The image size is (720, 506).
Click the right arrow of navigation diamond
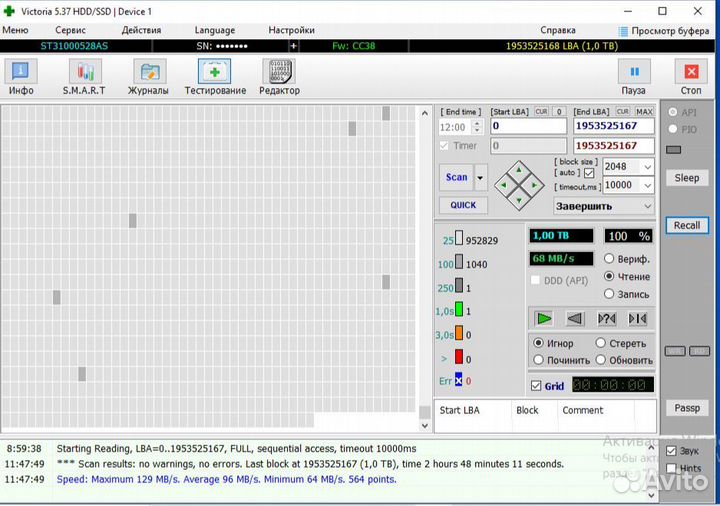(x=534, y=185)
